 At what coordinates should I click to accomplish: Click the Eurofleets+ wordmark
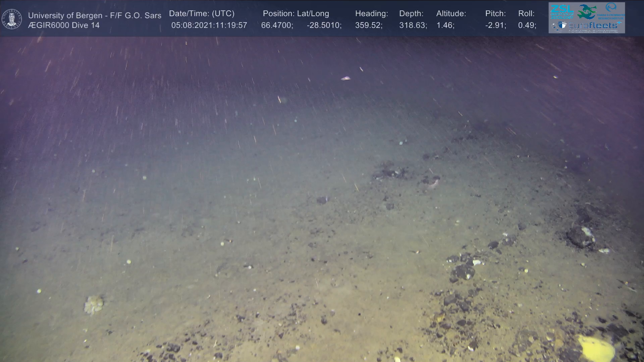pos(594,25)
